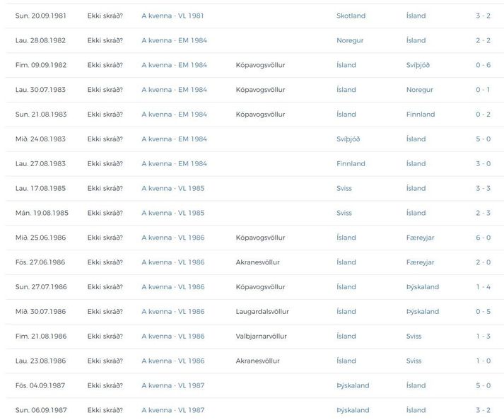Click Þýskaland in the 30.07.1986 row
The image size is (504, 420).
[x=423, y=312]
